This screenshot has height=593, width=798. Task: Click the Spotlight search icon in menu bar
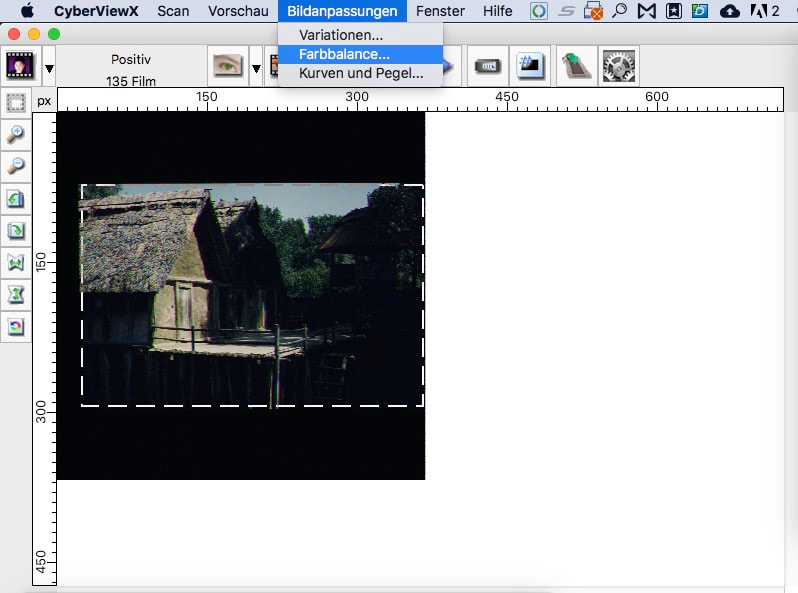pyautogui.click(x=619, y=11)
